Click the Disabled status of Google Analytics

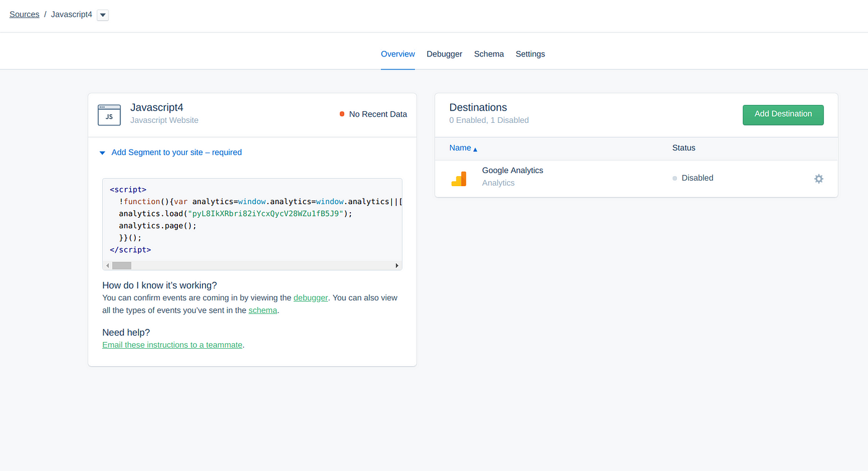tap(693, 178)
